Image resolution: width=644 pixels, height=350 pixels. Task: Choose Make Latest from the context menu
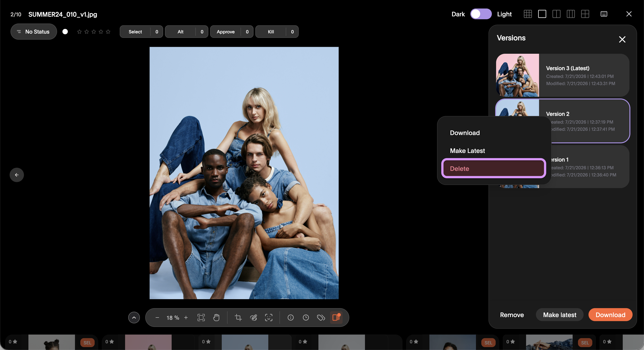tap(494, 151)
